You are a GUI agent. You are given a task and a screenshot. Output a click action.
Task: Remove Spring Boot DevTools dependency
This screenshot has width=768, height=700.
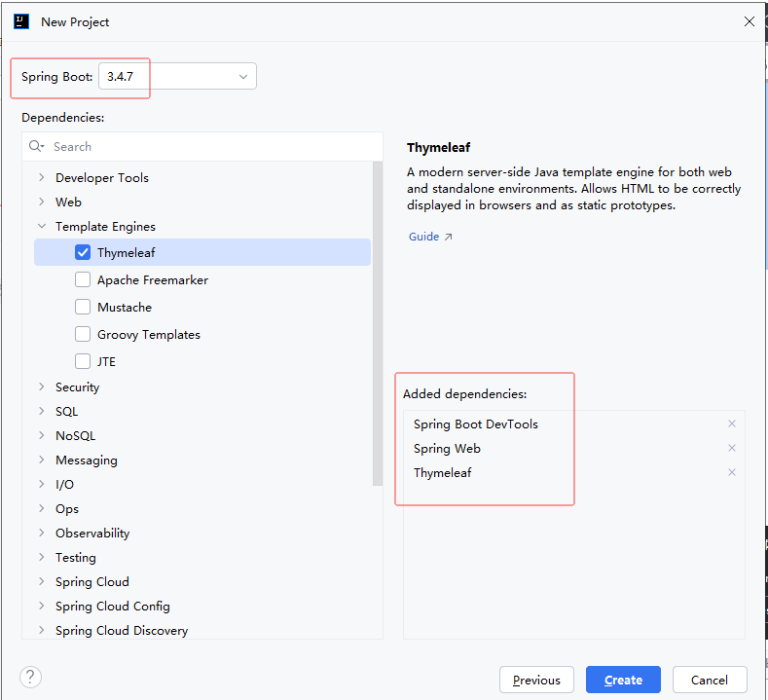tap(731, 424)
